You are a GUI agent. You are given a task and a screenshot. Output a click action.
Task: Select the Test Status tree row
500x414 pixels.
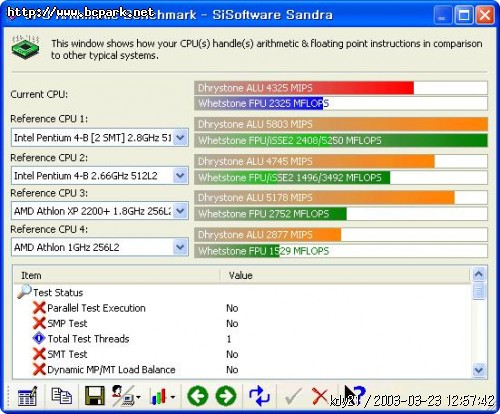(x=58, y=292)
